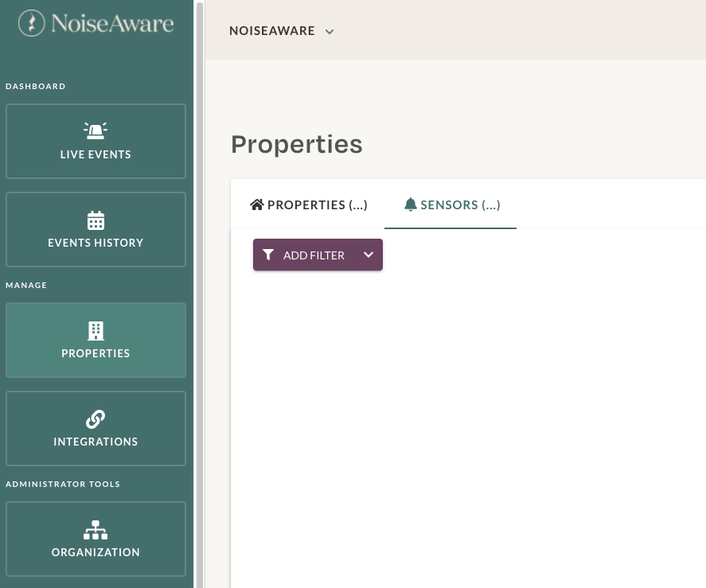
Task: Click the sidebar vertical scrollbar
Action: click(x=200, y=294)
